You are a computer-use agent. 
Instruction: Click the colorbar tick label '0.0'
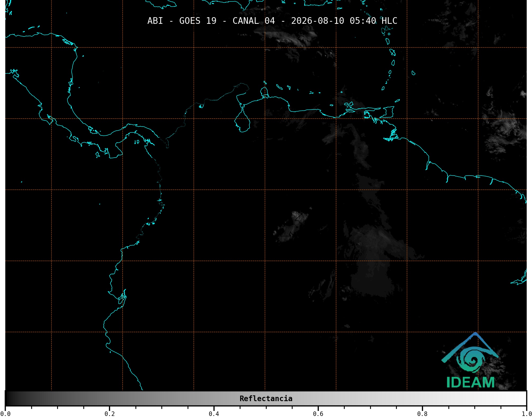5,414
